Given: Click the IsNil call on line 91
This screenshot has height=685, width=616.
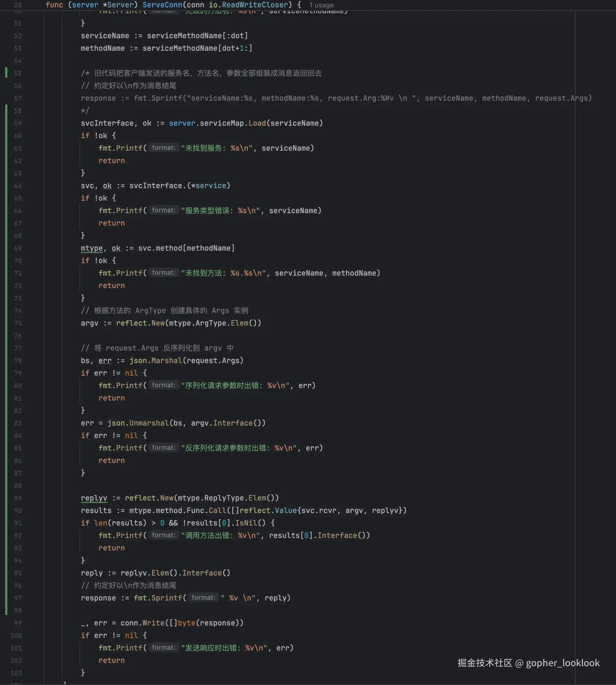Looking at the screenshot, I should click(246, 523).
